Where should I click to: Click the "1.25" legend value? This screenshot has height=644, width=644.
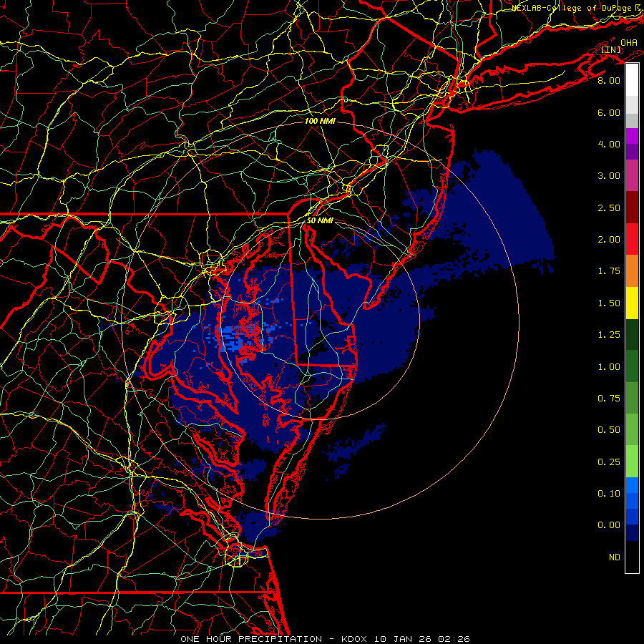609,335
